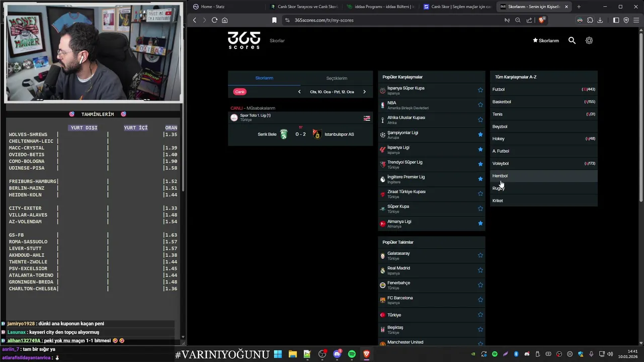The image size is (644, 362).
Task: Expand Futbol in Tüm Karşılaşmalar A-Z
Action: 544,89
